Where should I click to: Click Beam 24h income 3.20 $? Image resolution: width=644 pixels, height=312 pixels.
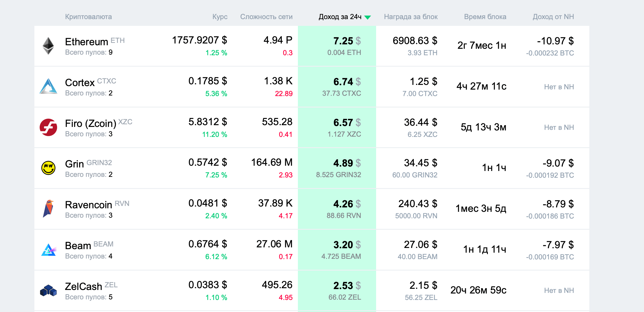347,245
